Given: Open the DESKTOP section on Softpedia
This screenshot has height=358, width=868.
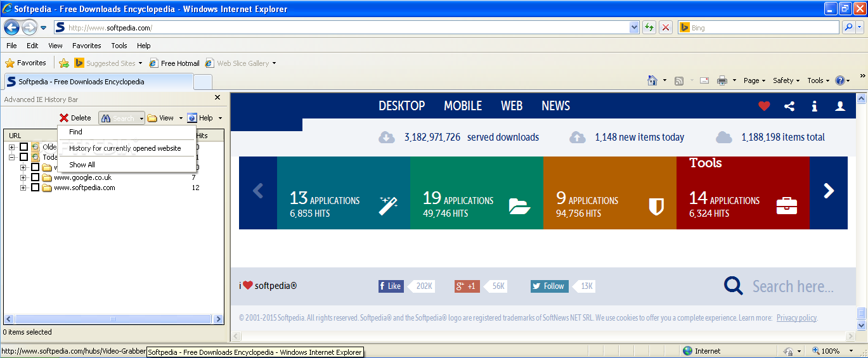Looking at the screenshot, I should point(402,106).
